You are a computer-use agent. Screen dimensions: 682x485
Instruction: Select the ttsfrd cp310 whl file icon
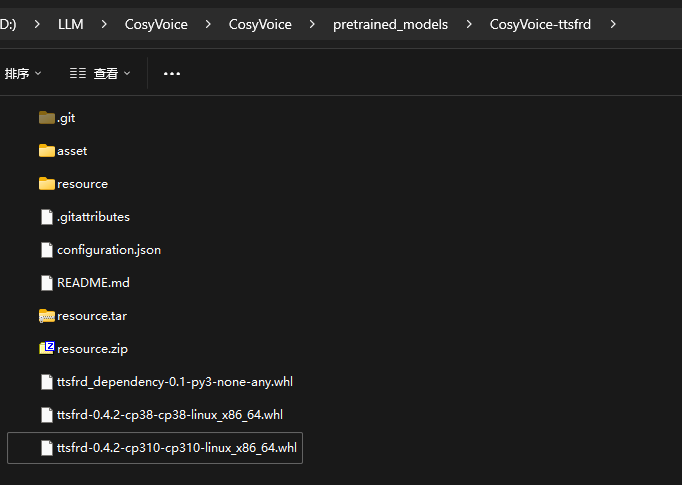[47, 448]
